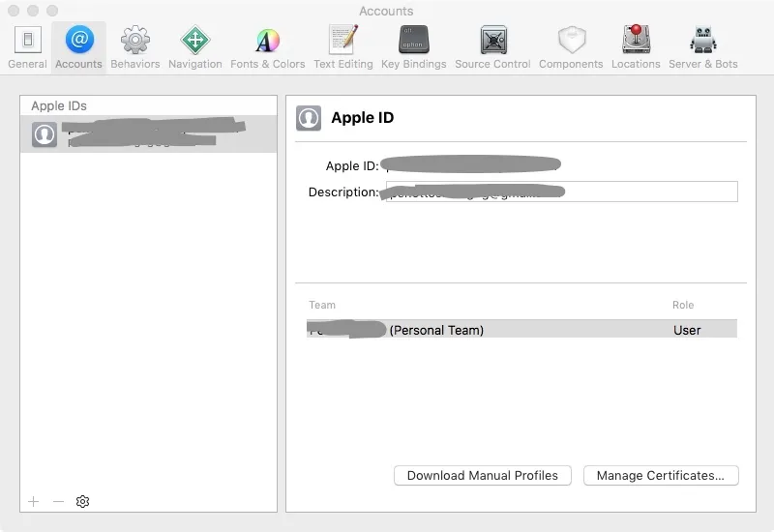
Task: Remove selected account with minus button
Action: point(58,501)
